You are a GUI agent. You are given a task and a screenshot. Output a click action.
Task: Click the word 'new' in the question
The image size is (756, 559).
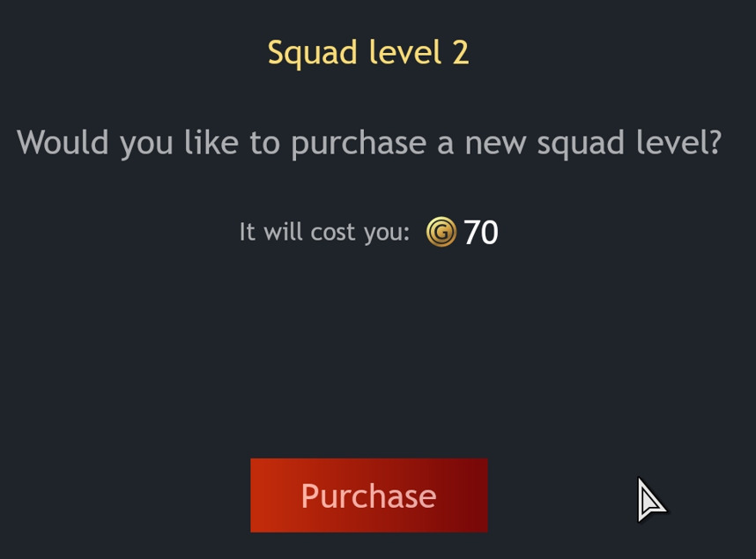point(495,145)
